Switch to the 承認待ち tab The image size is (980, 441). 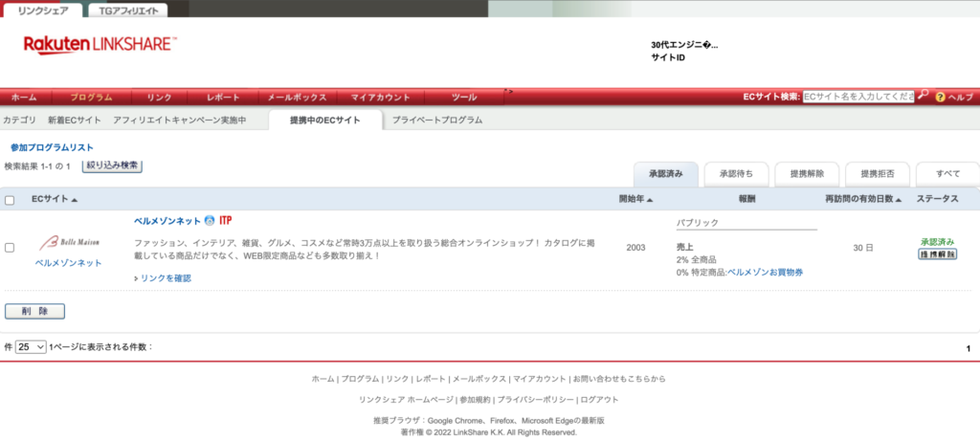pyautogui.click(x=735, y=174)
